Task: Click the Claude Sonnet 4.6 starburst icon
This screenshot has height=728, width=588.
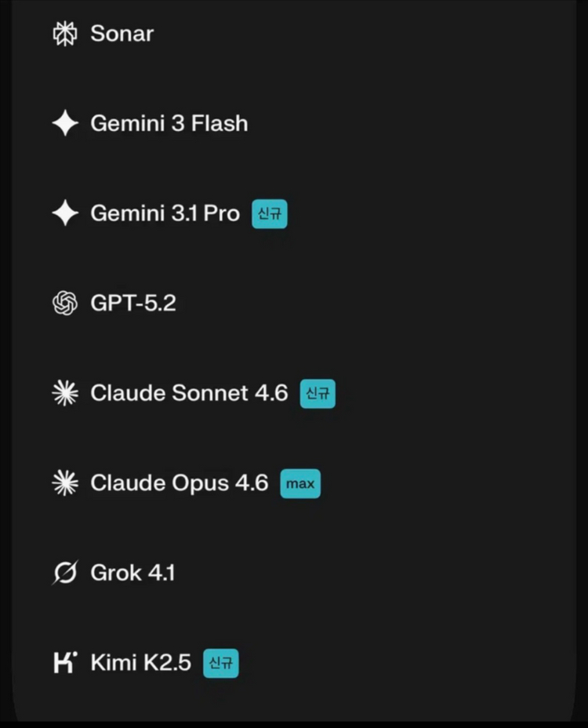Action: [x=64, y=393]
